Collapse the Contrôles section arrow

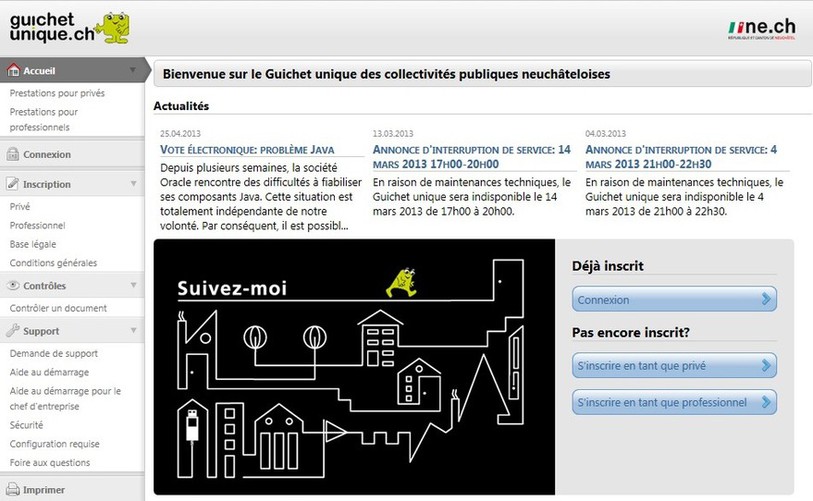133,285
